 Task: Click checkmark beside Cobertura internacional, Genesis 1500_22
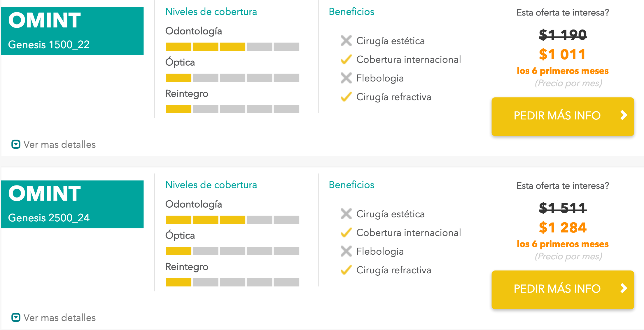pos(346,59)
